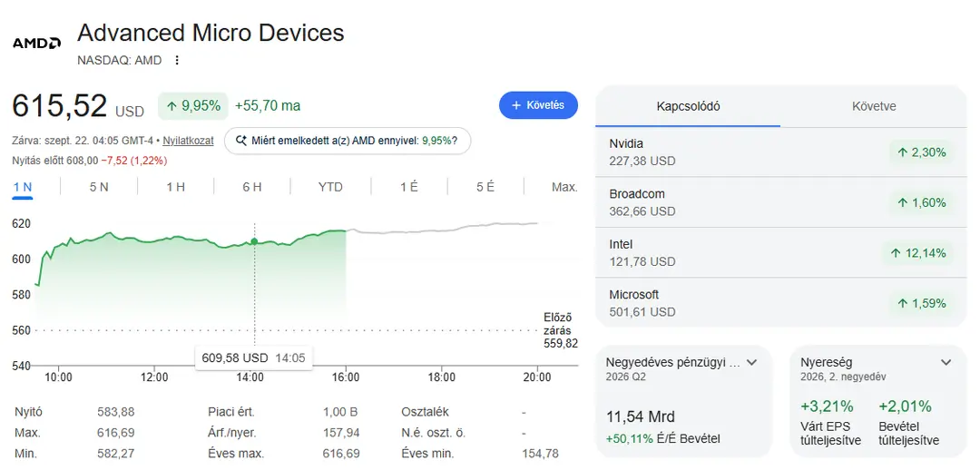Click Intel's 12,14% change badge

pyautogui.click(x=917, y=253)
